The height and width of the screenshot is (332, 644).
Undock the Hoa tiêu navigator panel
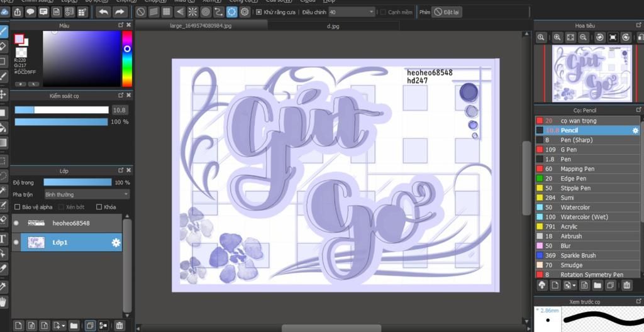pos(639,26)
